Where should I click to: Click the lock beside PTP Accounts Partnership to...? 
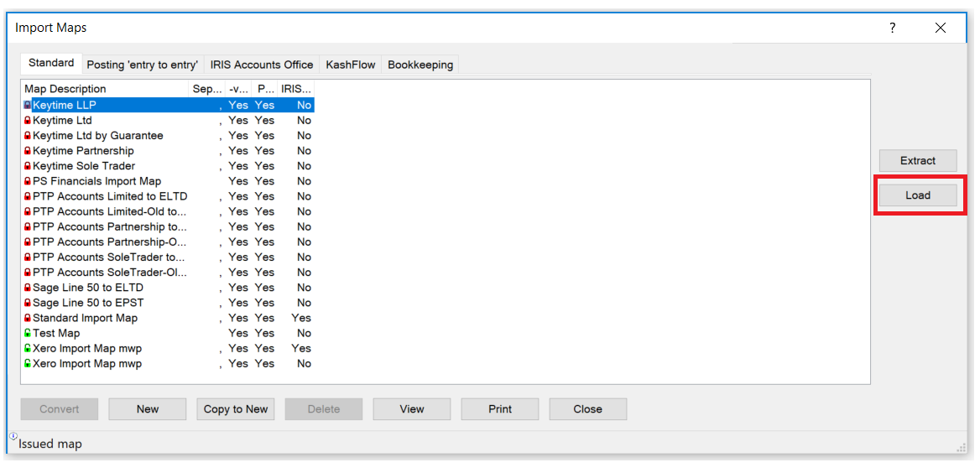click(x=28, y=226)
